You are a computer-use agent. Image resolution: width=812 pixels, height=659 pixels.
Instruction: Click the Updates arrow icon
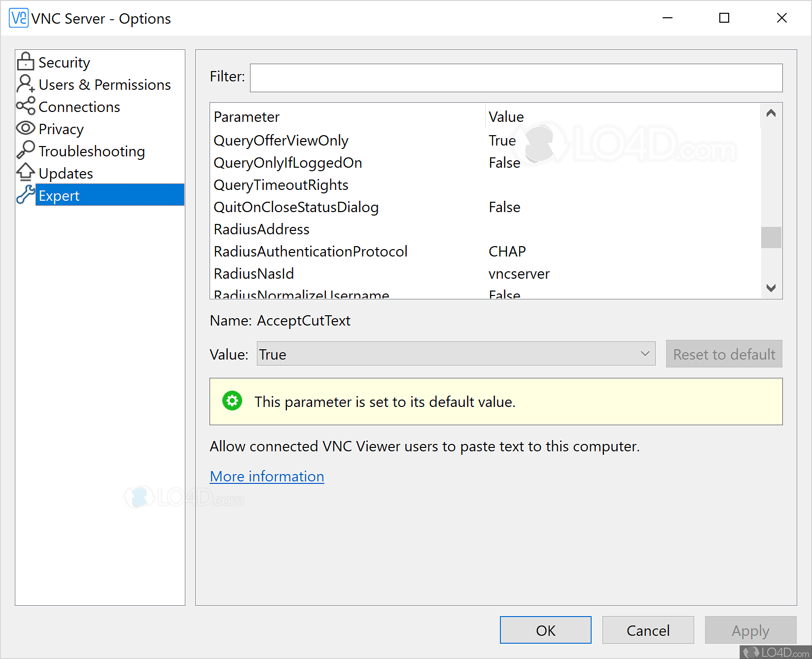(x=25, y=173)
